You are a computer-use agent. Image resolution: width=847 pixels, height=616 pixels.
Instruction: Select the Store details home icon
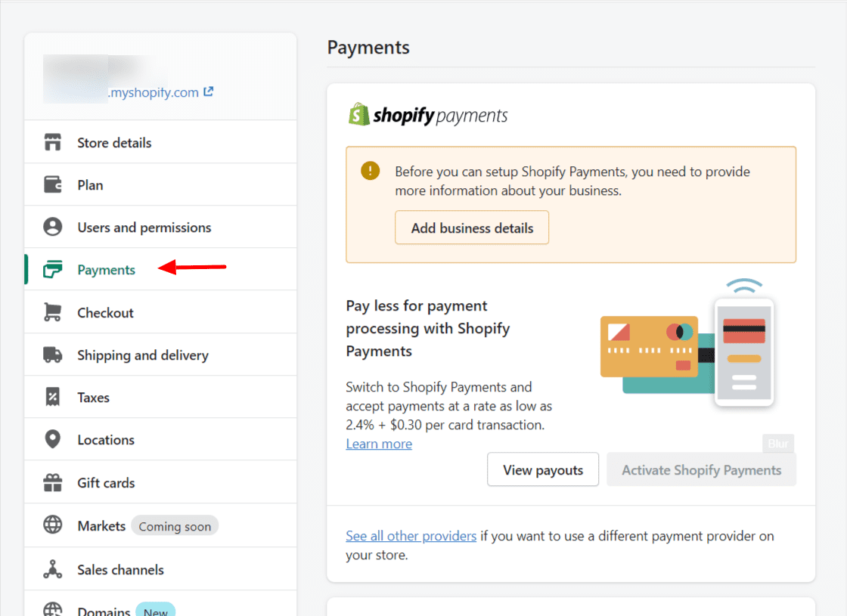(x=52, y=142)
